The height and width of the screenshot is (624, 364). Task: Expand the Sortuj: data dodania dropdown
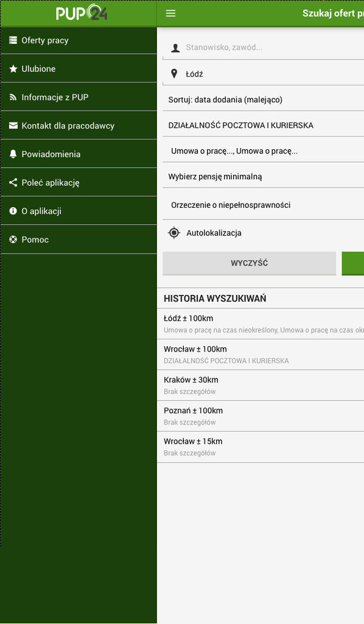pos(263,99)
